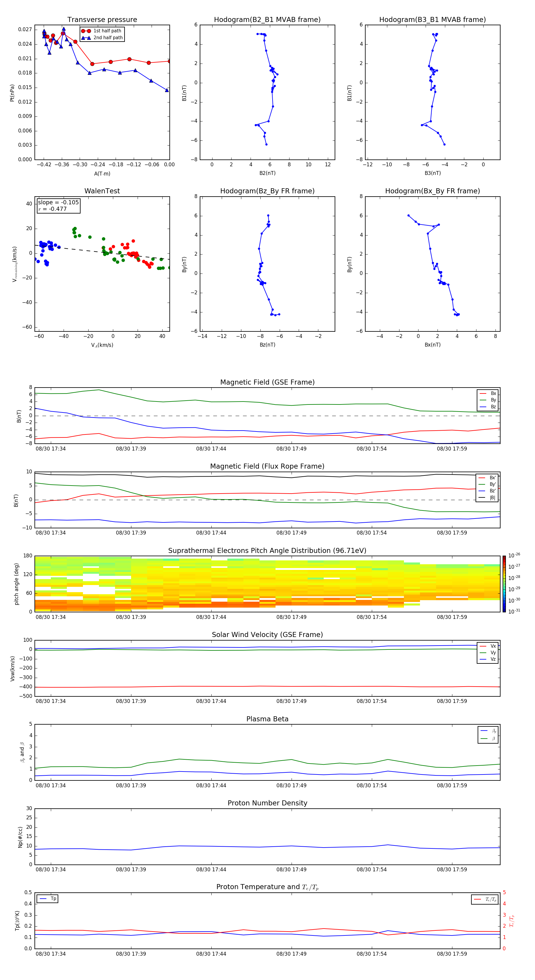Click the 'B3(nT)' x-axis label
Image resolution: width=535 pixels, height=980 pixels.
click(x=432, y=173)
